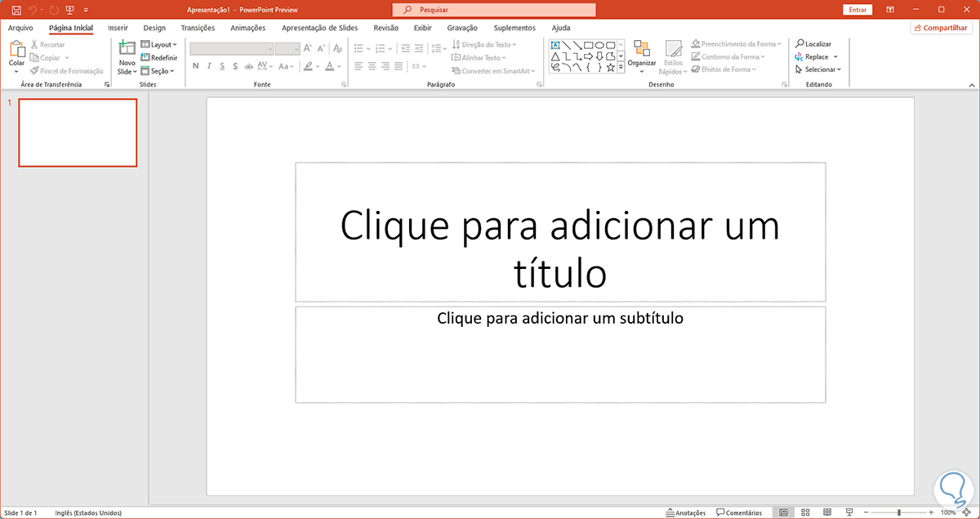The width and height of the screenshot is (980, 519).
Task: Add a slide with the Novo Slide icon
Action: click(127, 50)
